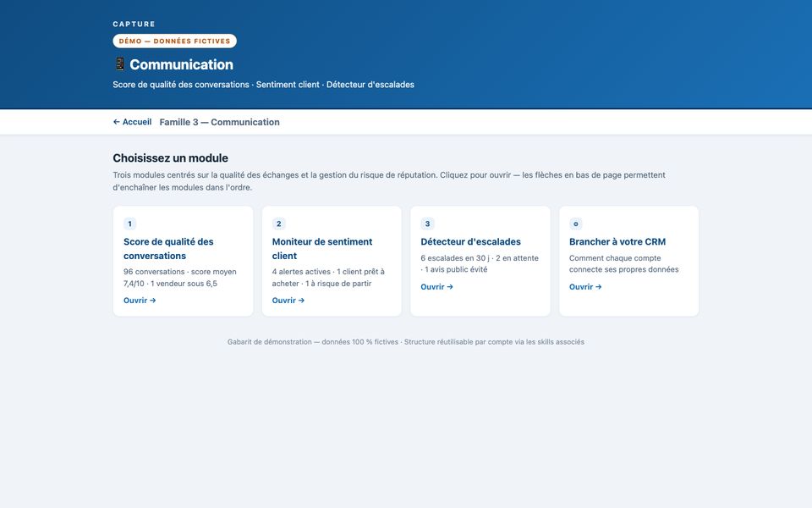Click Ouvrir under Score de qualité des conversations
Screen dimensions: 812x508
pyautogui.click(x=140, y=301)
